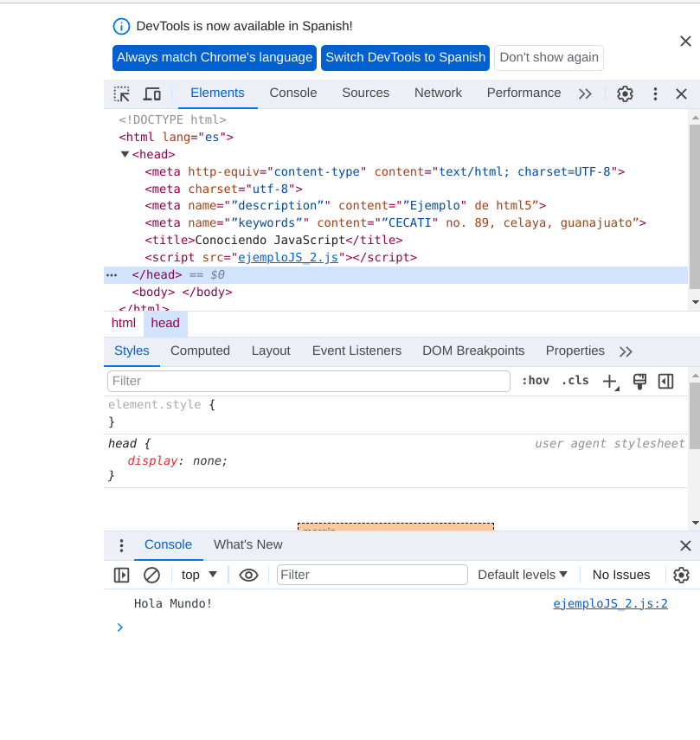Open the Default levels dropdown
Image resolution: width=700 pixels, height=740 pixels.
click(523, 575)
